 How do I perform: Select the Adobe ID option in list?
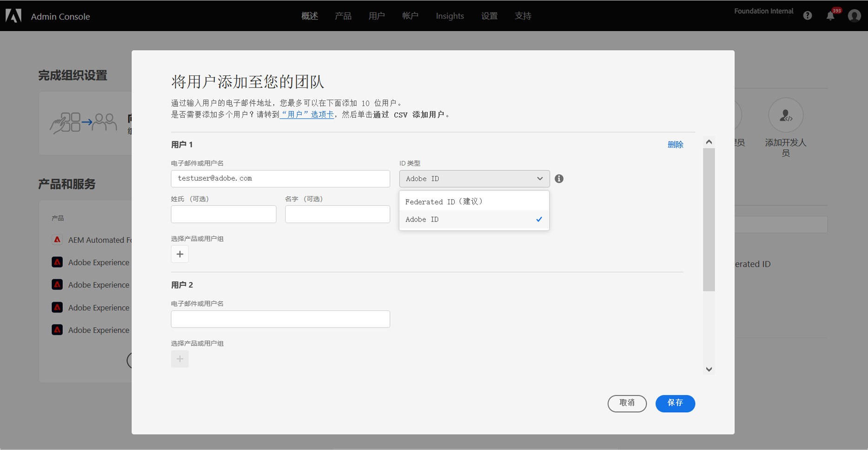(x=474, y=219)
